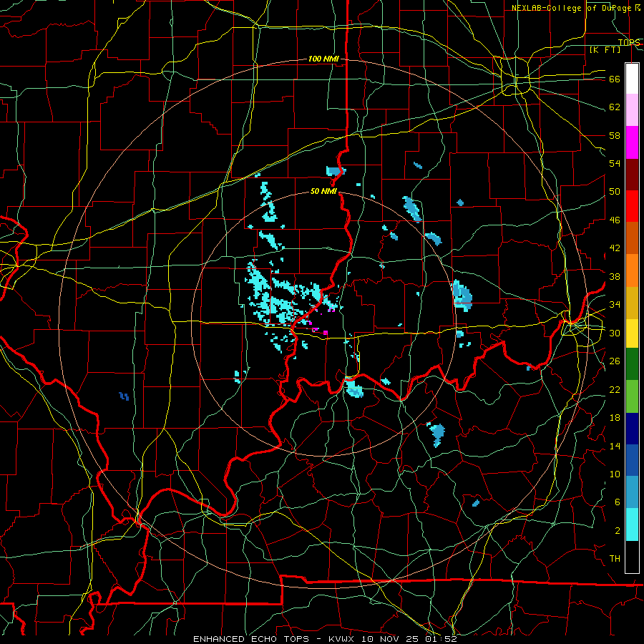Image resolution: width=644 pixels, height=644 pixels.
Task: Click the steel blue legend swatch
Action: [x=632, y=492]
